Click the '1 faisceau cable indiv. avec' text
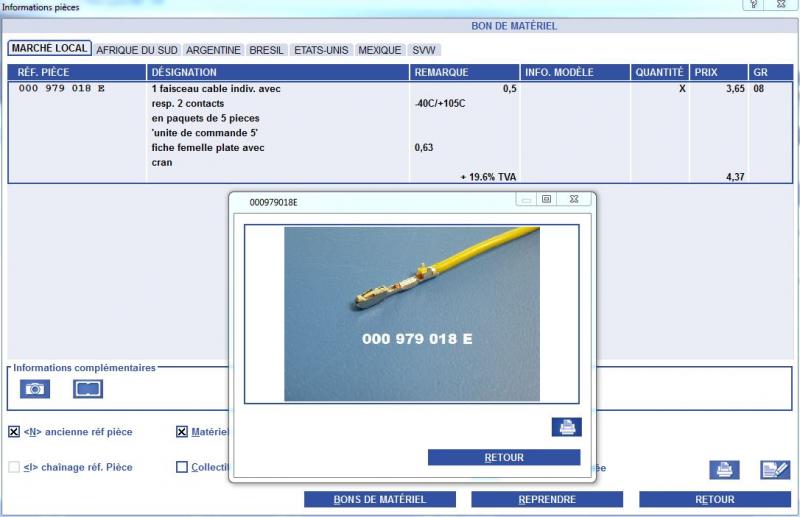Image resolution: width=800 pixels, height=517 pixels. (216, 89)
